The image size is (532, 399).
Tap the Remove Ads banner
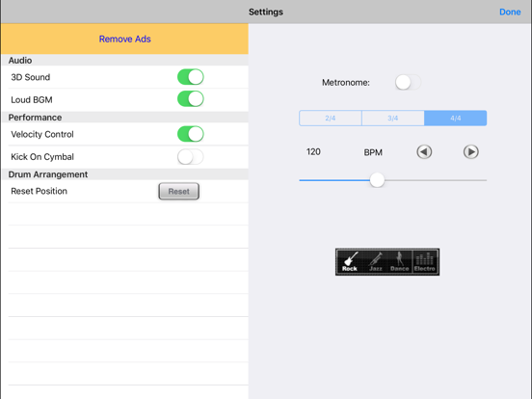coord(124,39)
